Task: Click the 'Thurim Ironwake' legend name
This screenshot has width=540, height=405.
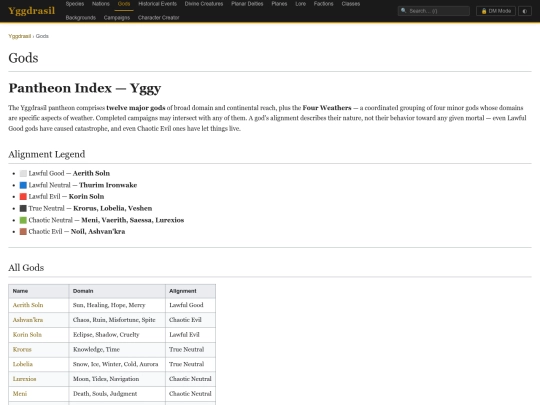Action: click(x=108, y=185)
